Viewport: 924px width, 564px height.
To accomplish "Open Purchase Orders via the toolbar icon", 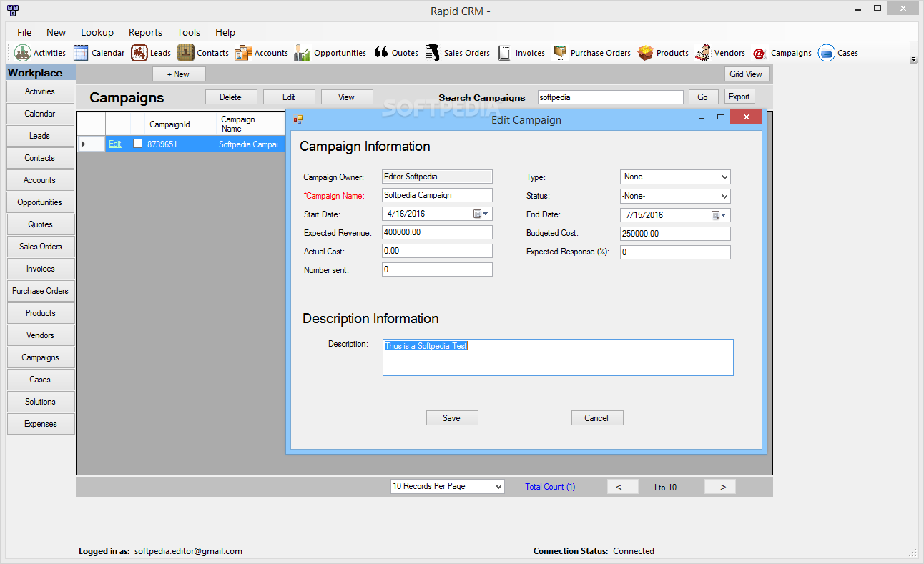I will (x=559, y=53).
